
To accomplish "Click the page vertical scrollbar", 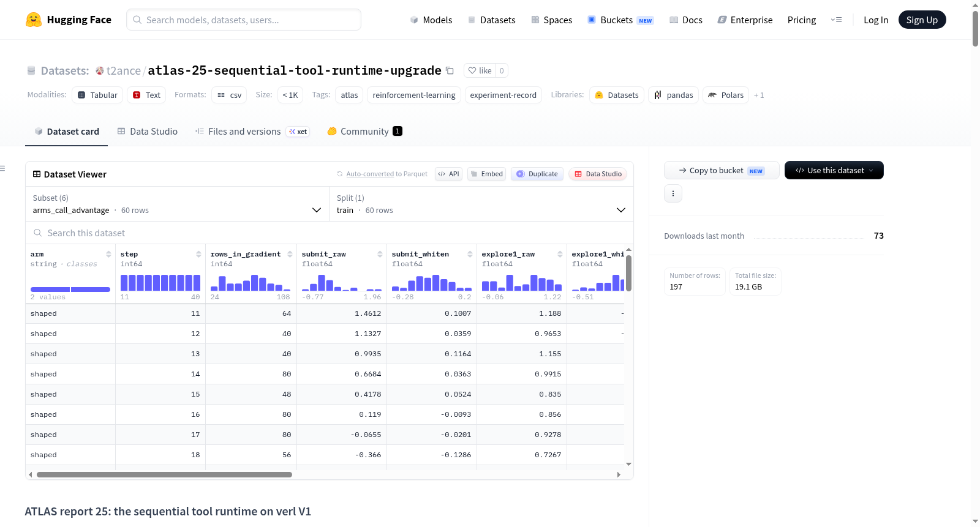I will (975, 28).
